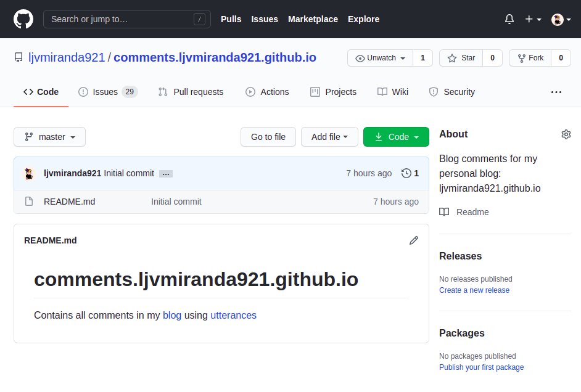
Task: Open the more repository tabs ellipsis
Action: [556, 92]
